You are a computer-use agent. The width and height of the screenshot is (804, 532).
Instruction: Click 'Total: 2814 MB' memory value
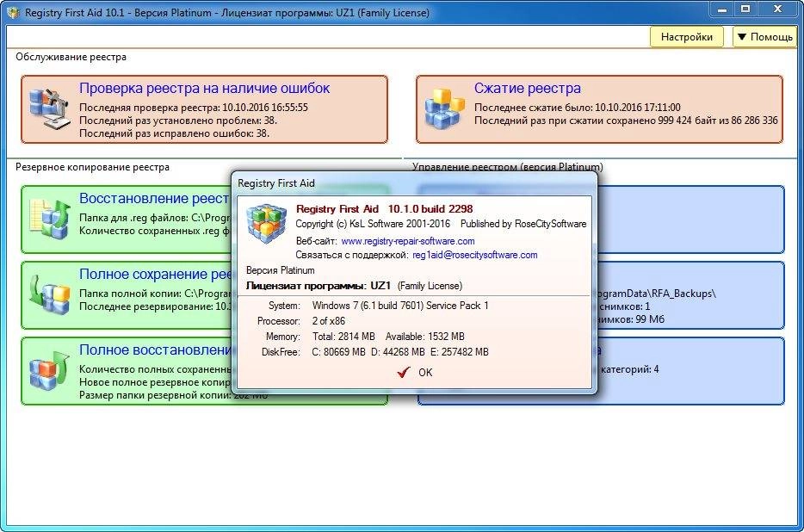[x=343, y=337]
